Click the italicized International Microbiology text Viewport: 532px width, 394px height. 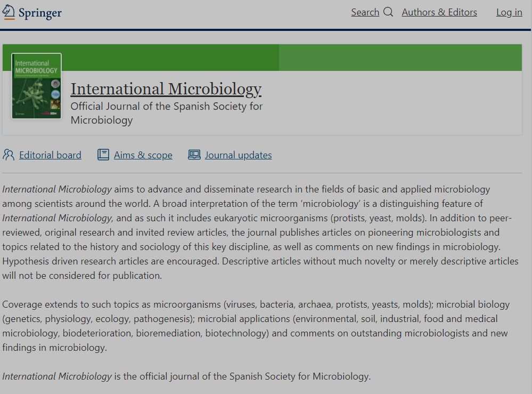pos(56,189)
